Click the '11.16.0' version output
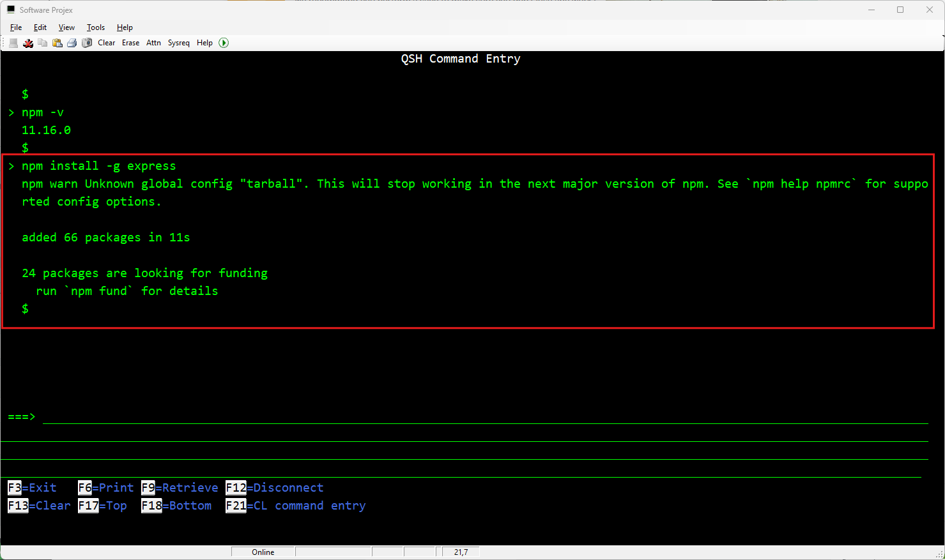 [46, 130]
